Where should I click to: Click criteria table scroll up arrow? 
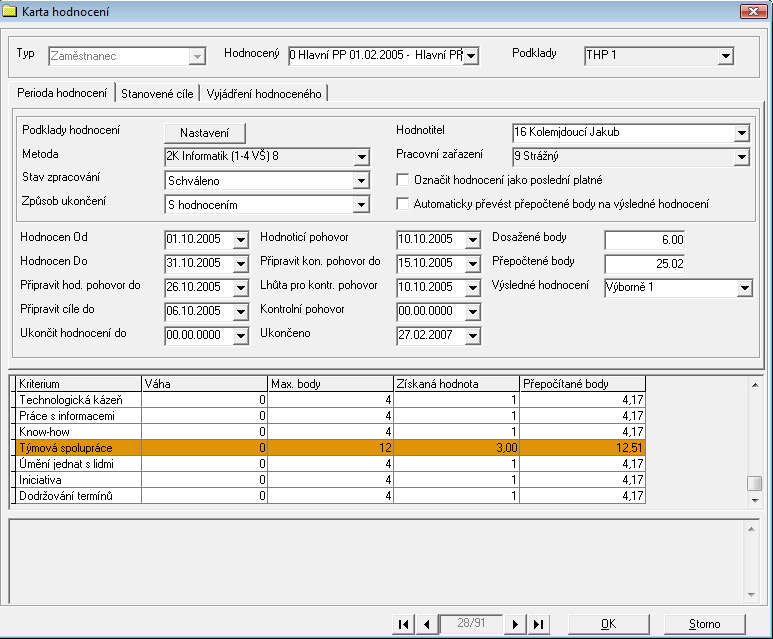(x=754, y=385)
